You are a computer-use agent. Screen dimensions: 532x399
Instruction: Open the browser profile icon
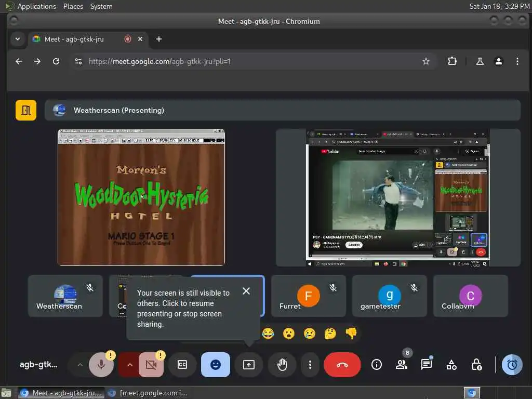point(498,61)
